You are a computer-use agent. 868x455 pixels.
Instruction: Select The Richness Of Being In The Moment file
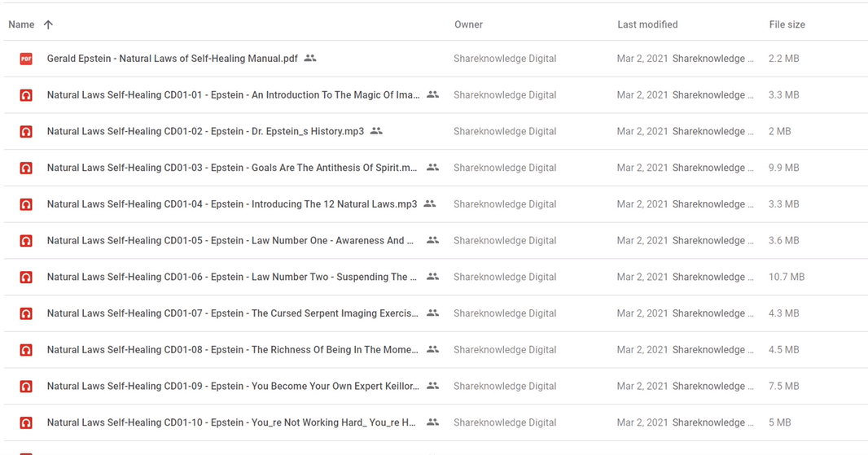coord(232,350)
